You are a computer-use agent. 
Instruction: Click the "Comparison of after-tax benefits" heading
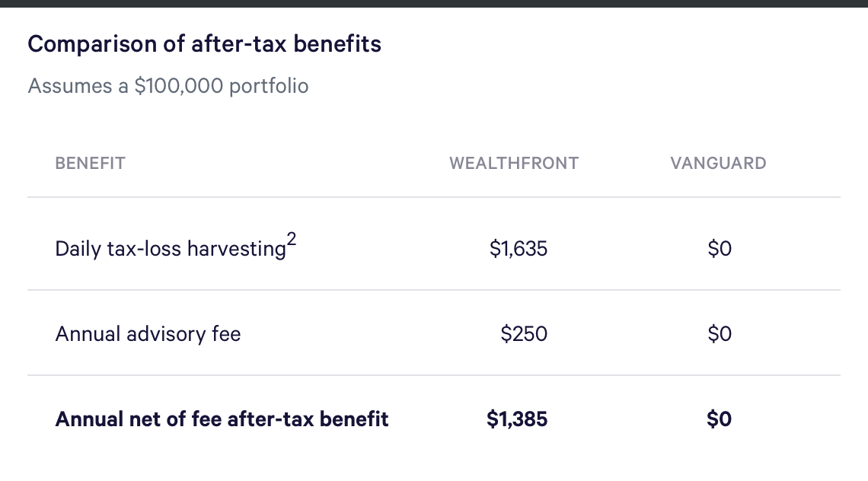coord(204,44)
